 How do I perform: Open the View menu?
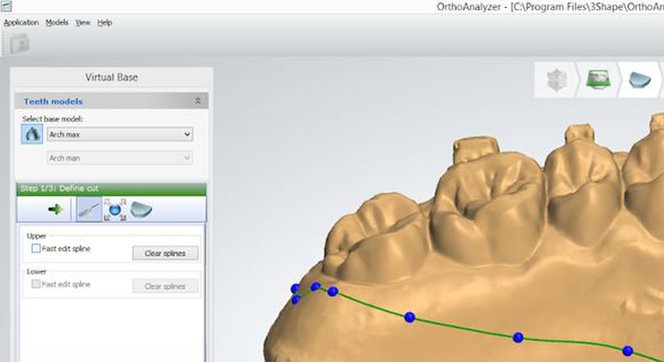83,22
